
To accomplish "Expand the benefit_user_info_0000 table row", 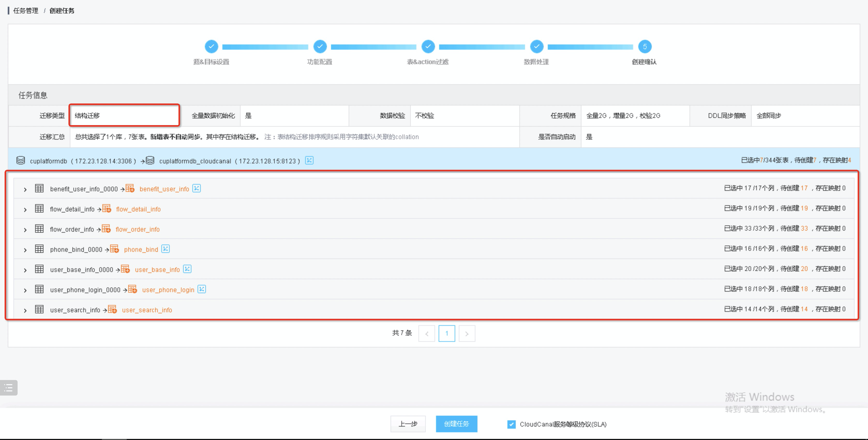I will click(x=25, y=189).
